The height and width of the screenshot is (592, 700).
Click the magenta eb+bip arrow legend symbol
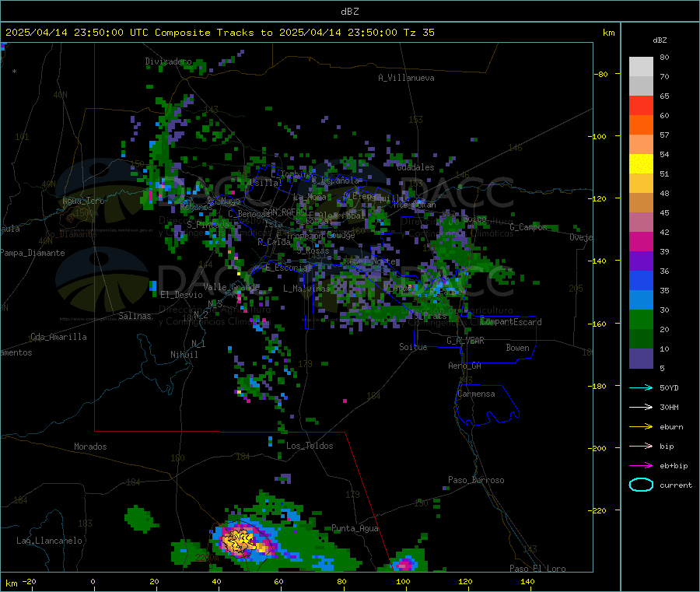[641, 466]
